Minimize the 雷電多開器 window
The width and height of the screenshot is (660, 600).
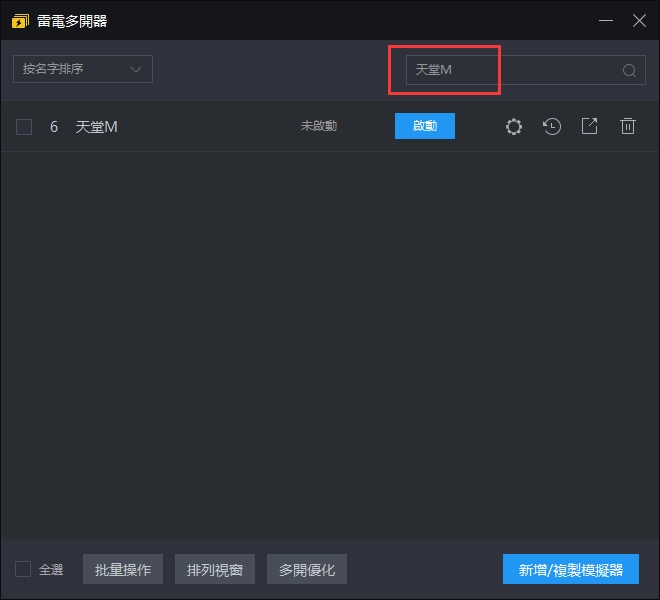point(606,20)
